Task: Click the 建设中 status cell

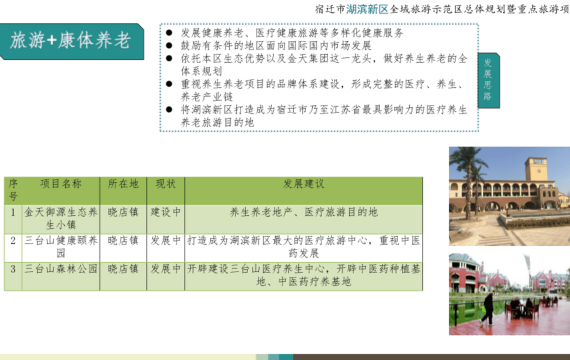Action: tap(166, 219)
